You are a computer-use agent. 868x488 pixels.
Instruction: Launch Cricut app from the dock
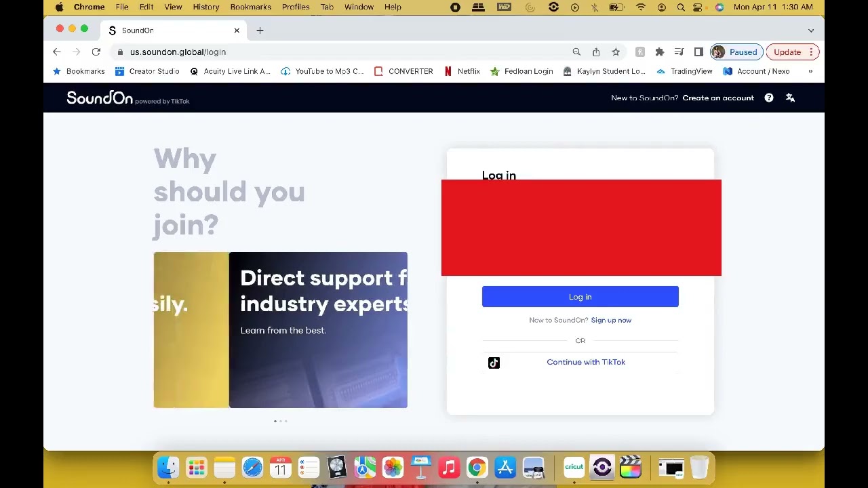click(574, 468)
